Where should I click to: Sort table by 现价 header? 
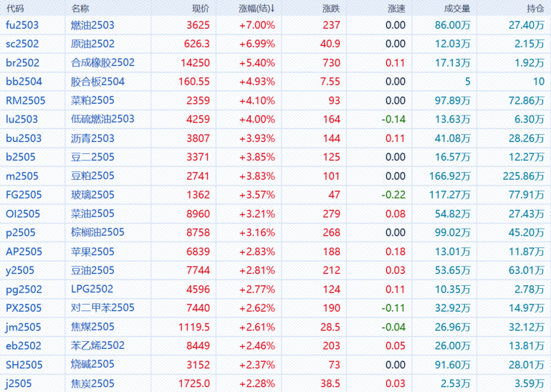201,9
